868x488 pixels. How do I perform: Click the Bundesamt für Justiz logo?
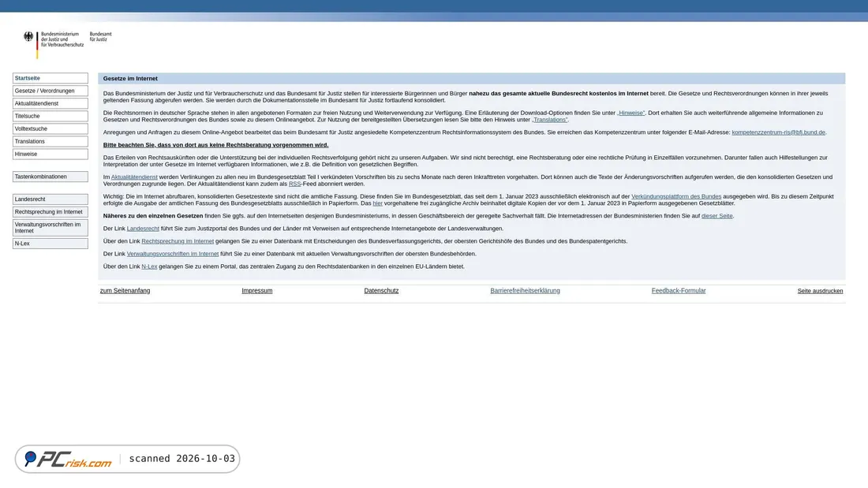tap(100, 36)
